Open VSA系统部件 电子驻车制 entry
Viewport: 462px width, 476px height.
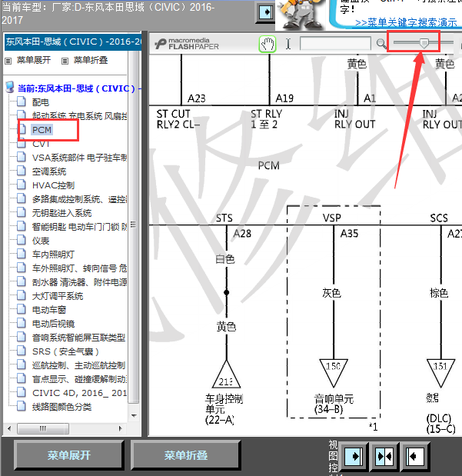(x=79, y=158)
